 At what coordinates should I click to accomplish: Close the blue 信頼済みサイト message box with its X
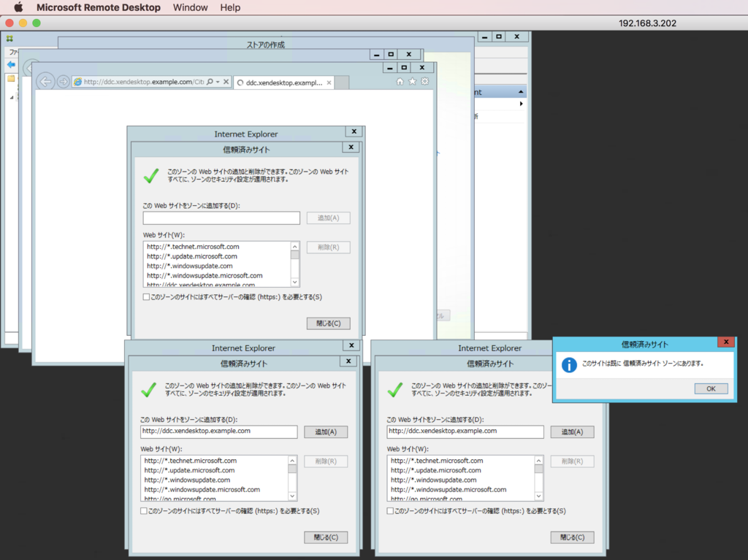click(x=726, y=342)
